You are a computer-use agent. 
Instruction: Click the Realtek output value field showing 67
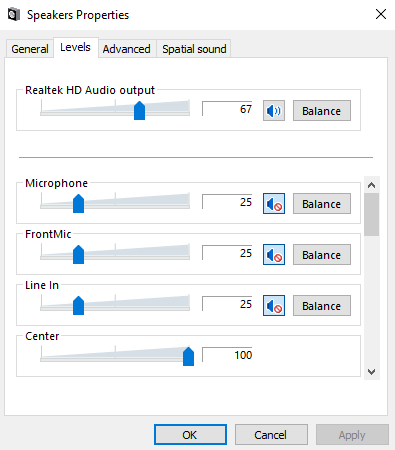click(x=227, y=109)
